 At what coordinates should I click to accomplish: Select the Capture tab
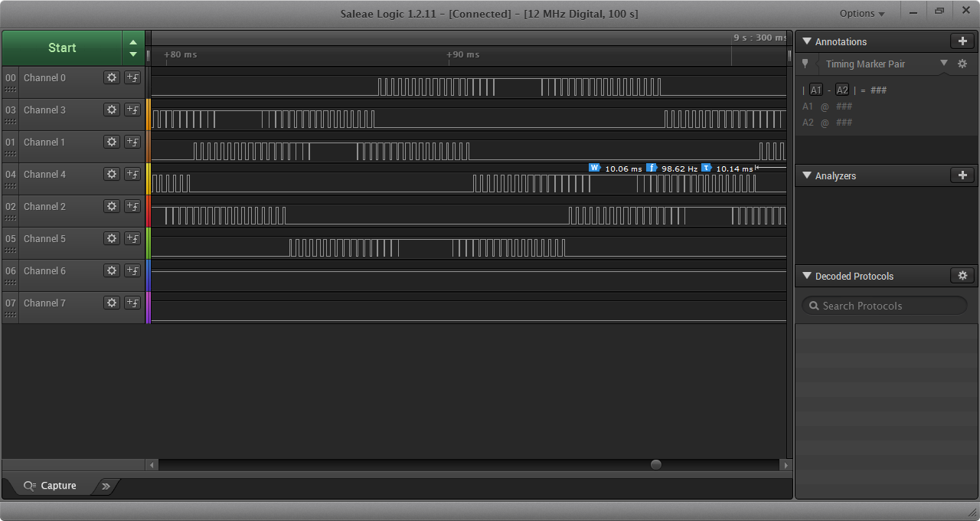(51, 486)
